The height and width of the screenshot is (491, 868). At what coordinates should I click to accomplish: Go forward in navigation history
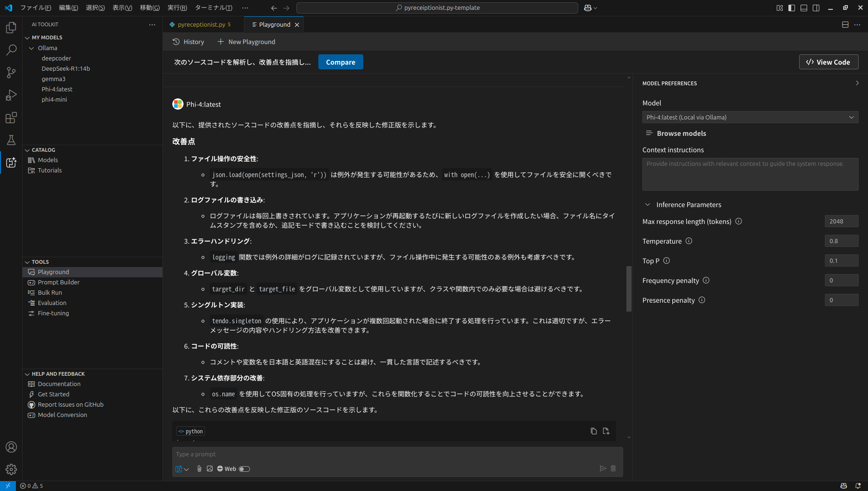click(287, 8)
